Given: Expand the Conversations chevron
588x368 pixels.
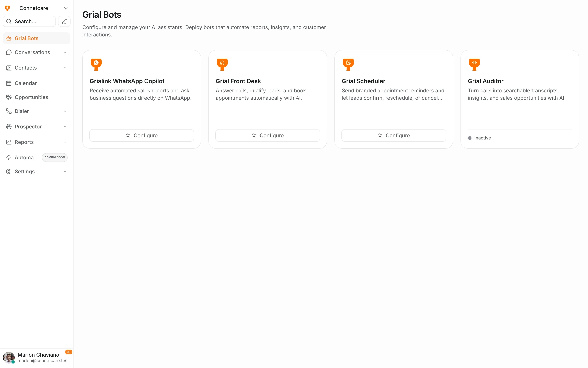Looking at the screenshot, I should pyautogui.click(x=65, y=52).
